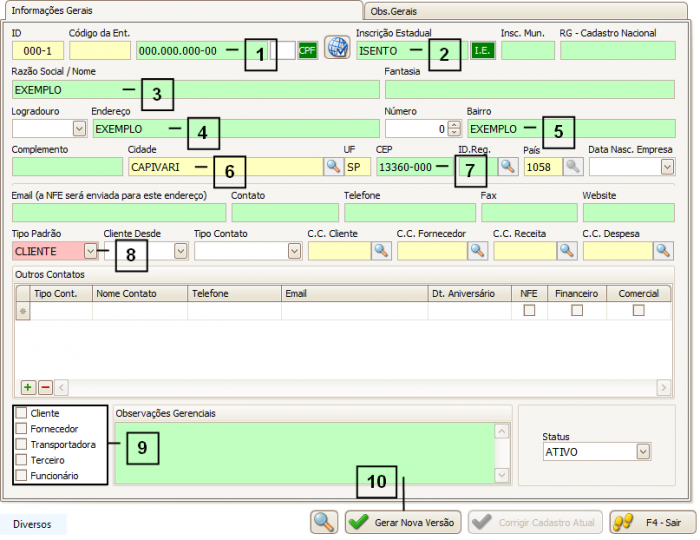Click the green I.E. icon button
The height and width of the screenshot is (540, 700).
pos(483,50)
